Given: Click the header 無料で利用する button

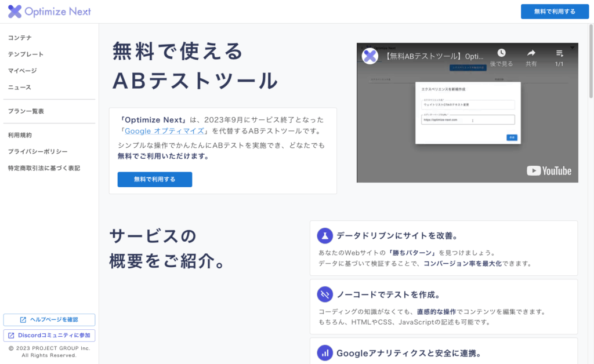Looking at the screenshot, I should (555, 12).
